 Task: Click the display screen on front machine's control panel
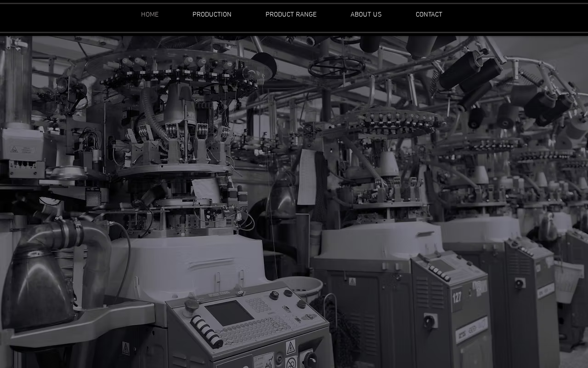(x=229, y=313)
